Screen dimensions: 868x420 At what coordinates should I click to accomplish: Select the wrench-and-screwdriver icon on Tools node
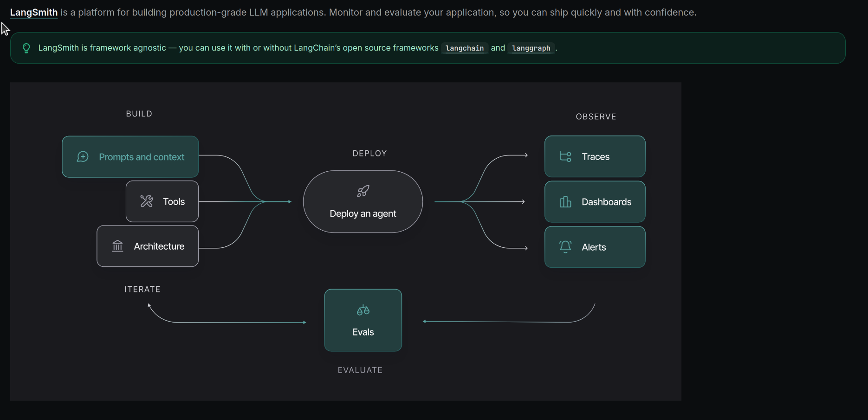pos(147,201)
